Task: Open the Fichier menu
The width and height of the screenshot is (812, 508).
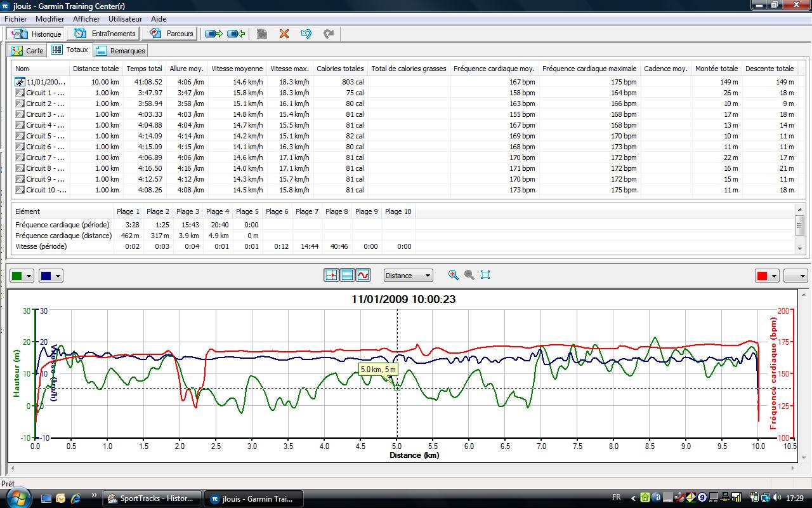Action: [x=16, y=19]
